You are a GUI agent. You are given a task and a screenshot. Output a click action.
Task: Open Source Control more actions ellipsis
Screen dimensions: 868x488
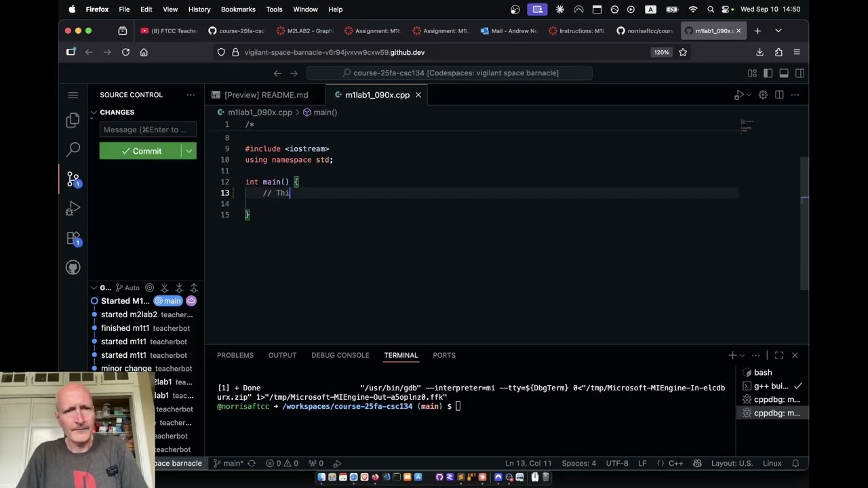tap(191, 95)
